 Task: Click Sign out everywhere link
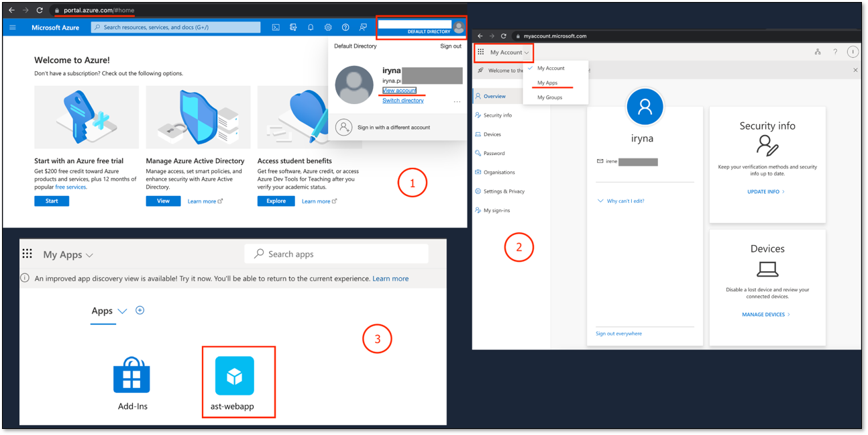pyautogui.click(x=618, y=334)
